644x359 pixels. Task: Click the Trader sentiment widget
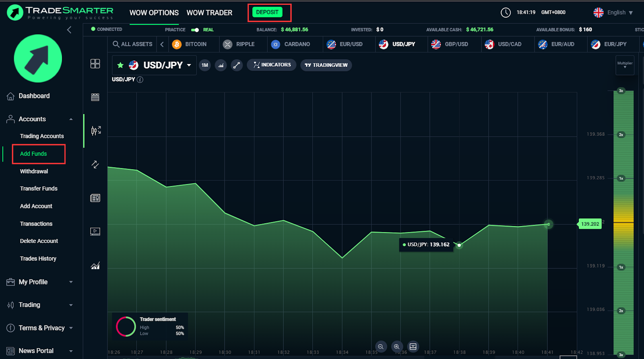tap(150, 326)
